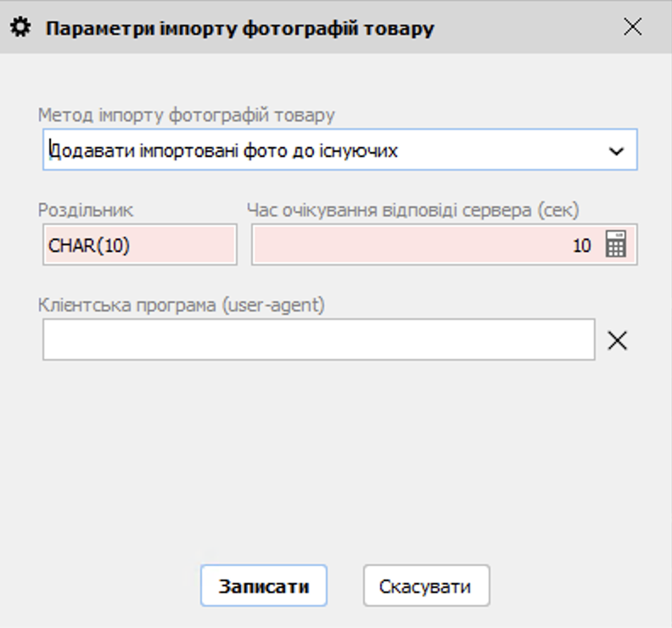
Task: Click the dialog title 'Параметри імпорту фотографій товару'
Action: click(239, 28)
